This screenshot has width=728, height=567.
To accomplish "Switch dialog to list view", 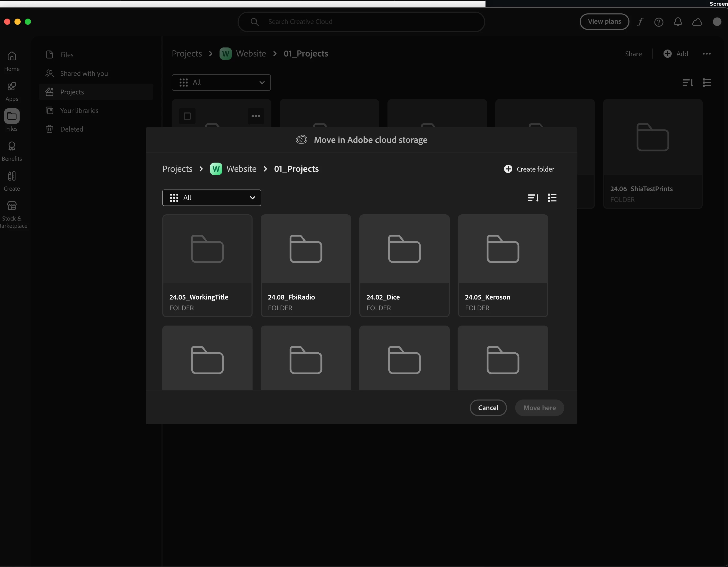I will [552, 198].
